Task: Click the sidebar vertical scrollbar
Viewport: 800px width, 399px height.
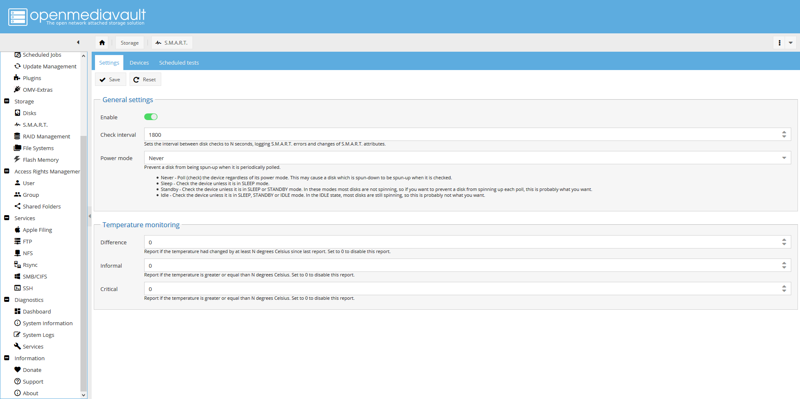Action: coord(84,263)
